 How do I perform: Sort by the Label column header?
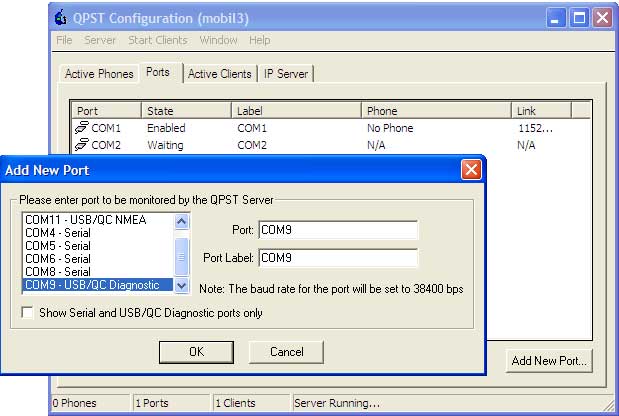(x=296, y=111)
